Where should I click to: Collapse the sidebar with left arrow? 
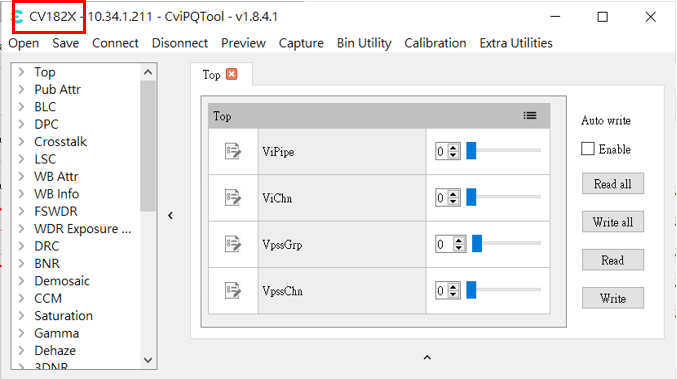pyautogui.click(x=171, y=215)
